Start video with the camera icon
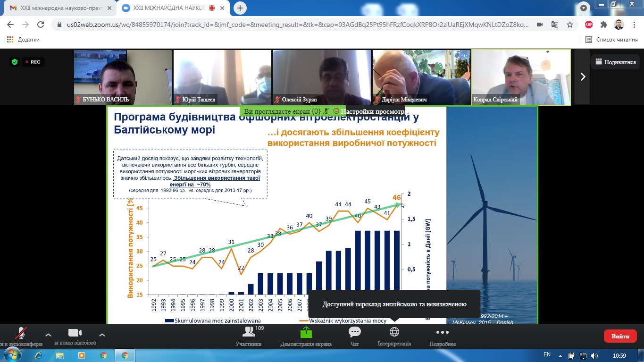This screenshot has height=362, width=644. [x=75, y=333]
